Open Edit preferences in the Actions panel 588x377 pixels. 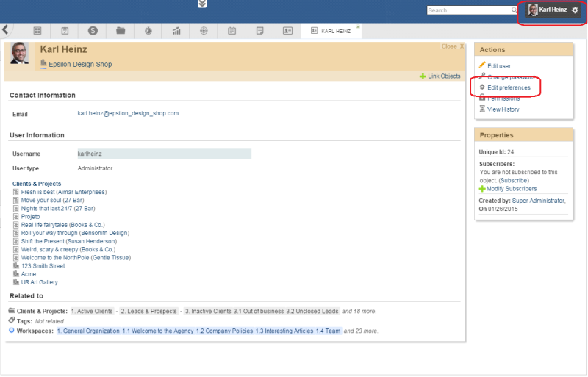[x=509, y=87]
